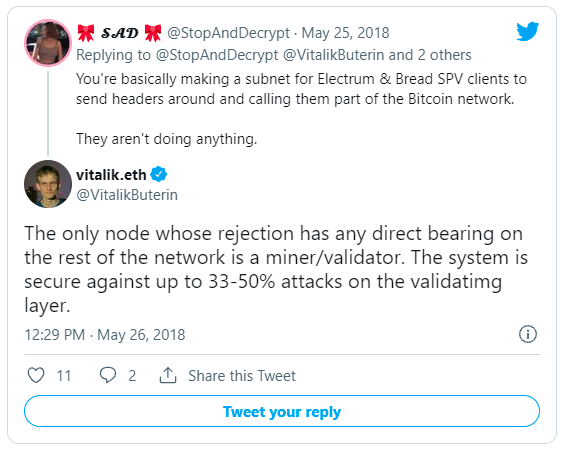The image size is (562, 449).
Task: Click the Tweet your reply button
Action: [282, 411]
